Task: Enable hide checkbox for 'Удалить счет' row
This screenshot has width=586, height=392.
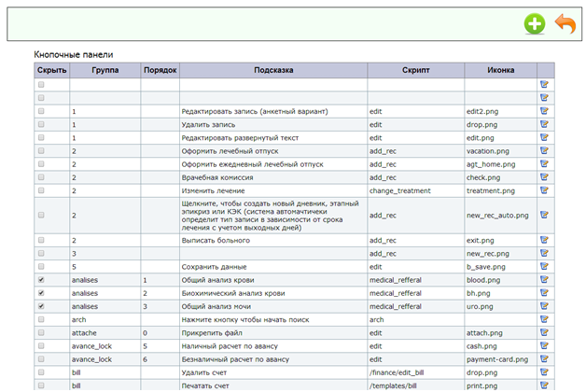Action: 41,371
